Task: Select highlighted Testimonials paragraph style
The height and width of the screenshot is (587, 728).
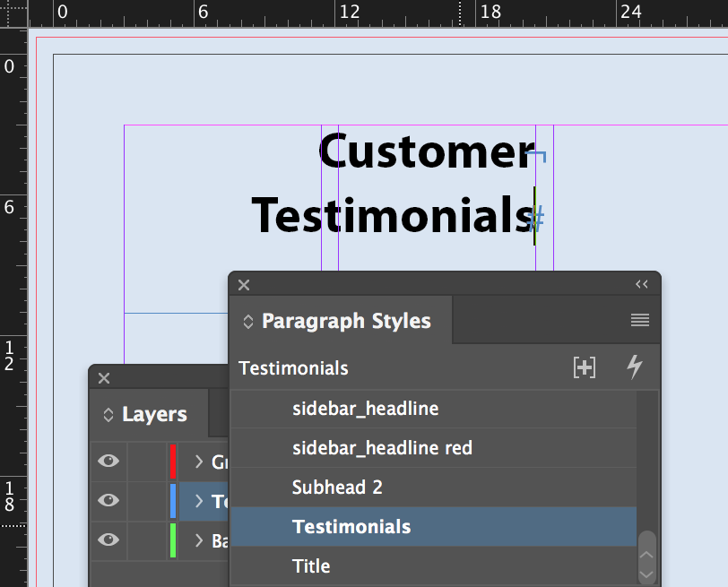Action: click(x=434, y=527)
